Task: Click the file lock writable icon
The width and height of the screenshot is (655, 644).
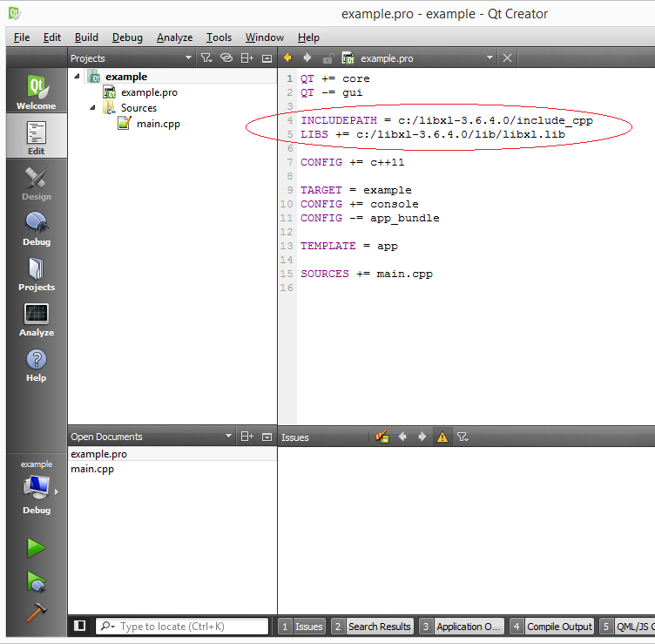Action: 327,58
